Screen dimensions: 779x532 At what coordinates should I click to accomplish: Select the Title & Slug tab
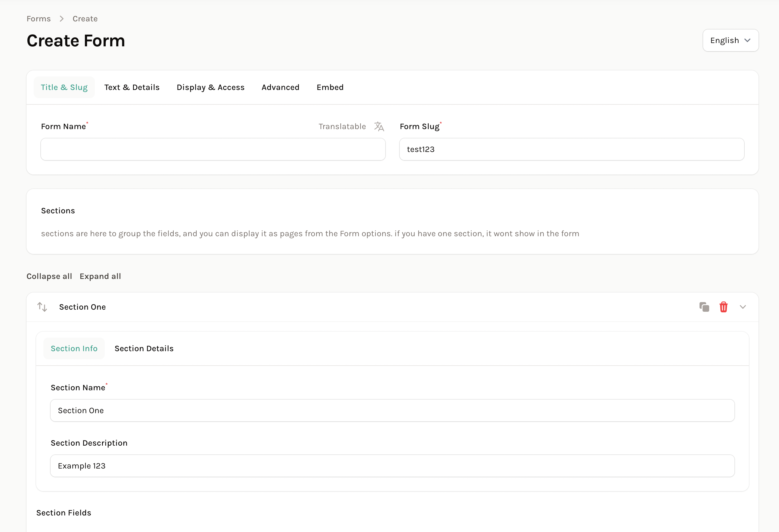(64, 87)
